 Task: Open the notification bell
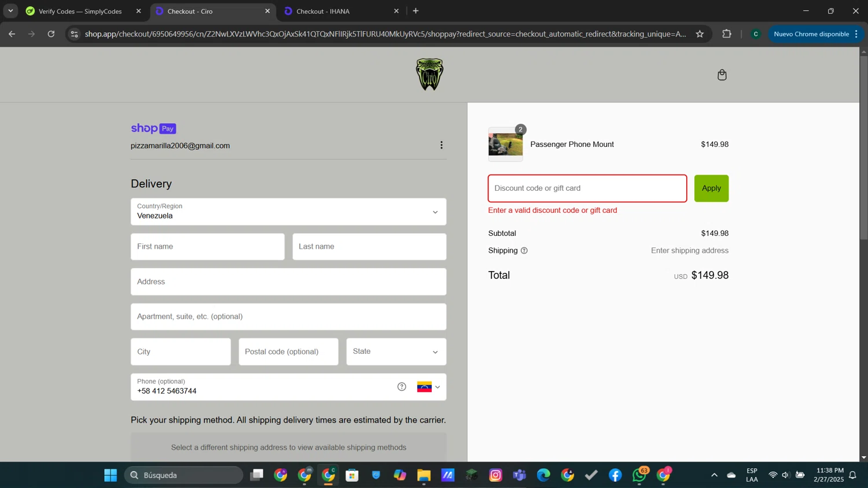(x=852, y=475)
